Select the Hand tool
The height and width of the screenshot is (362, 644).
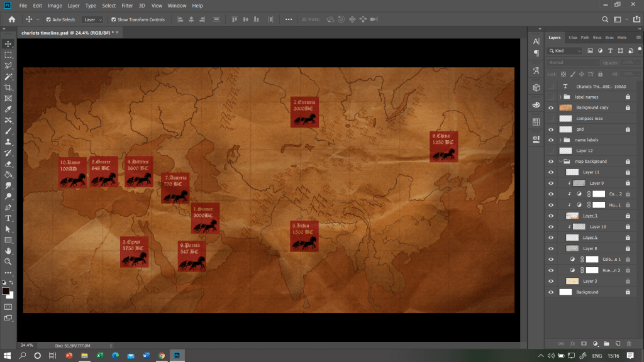pos(8,251)
